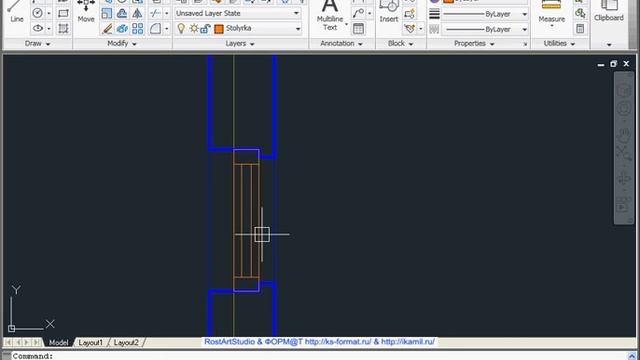Image resolution: width=640 pixels, height=360 pixels.
Task: Click the orange color swatch of Stolyrka layer
Action: click(219, 29)
